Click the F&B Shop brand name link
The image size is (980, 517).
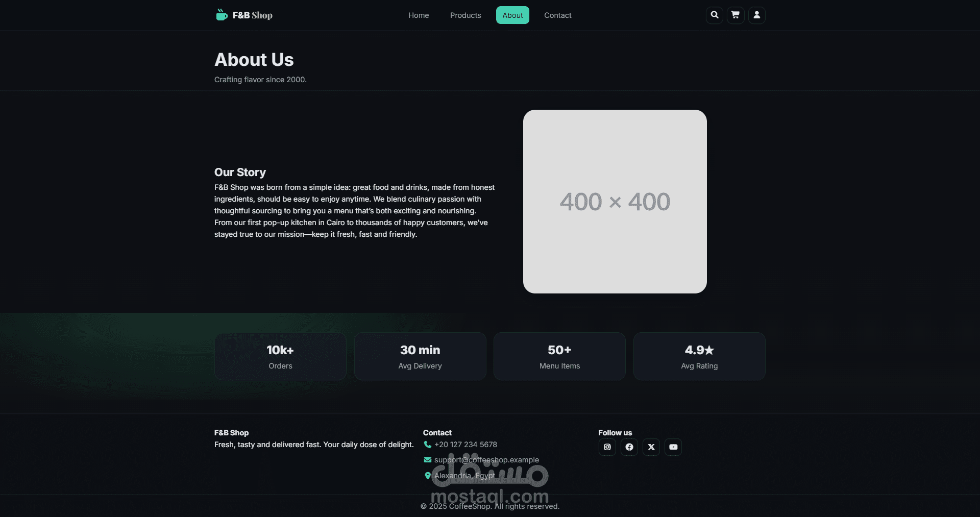[x=253, y=15]
